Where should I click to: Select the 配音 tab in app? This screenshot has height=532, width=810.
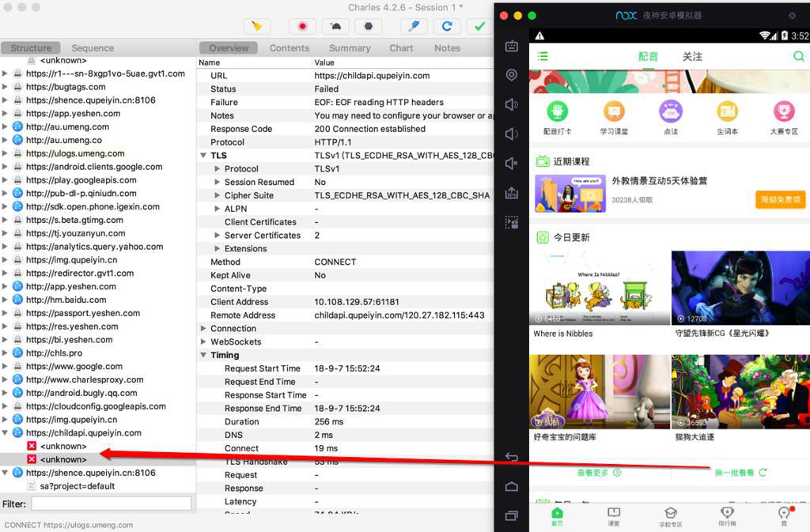point(649,56)
